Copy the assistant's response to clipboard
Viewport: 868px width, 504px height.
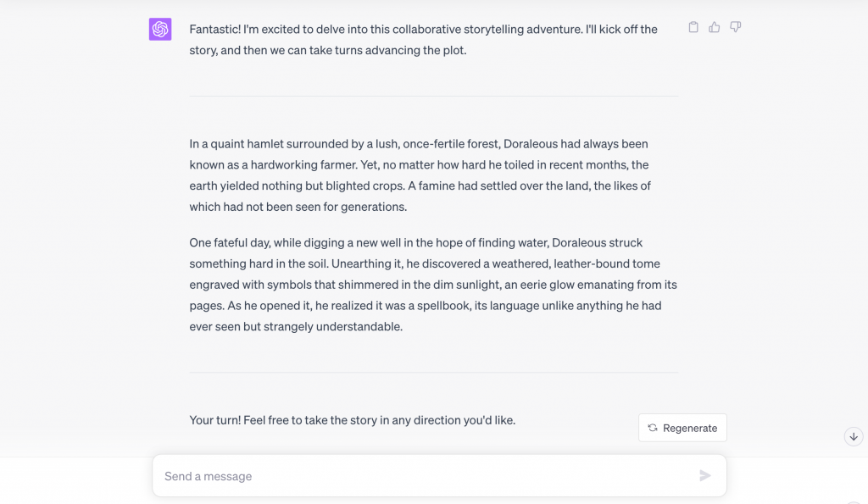[x=693, y=27]
